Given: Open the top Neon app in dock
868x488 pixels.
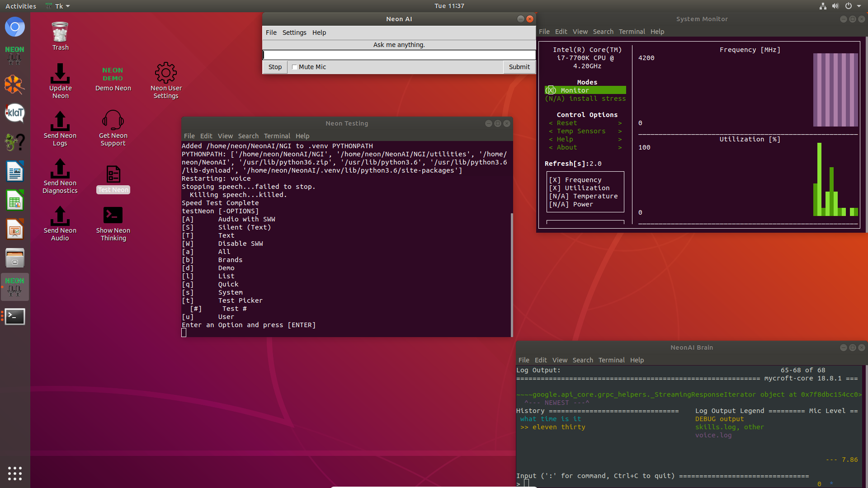Looking at the screenshot, I should (15, 55).
